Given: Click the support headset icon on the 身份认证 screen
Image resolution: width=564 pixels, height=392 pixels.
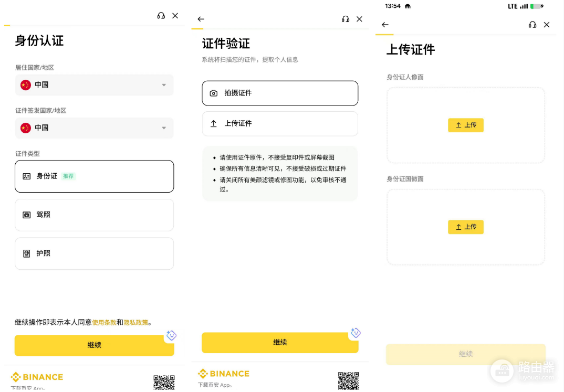Looking at the screenshot, I should (x=161, y=16).
